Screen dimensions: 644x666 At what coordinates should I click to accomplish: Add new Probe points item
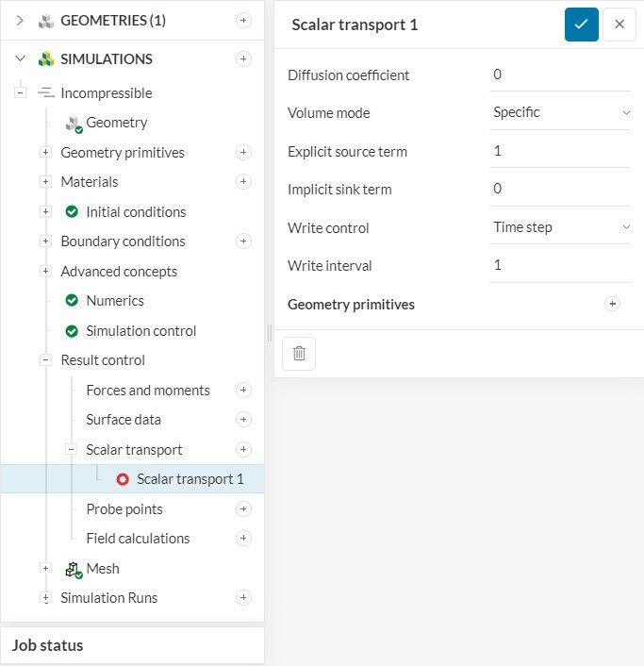coord(243,508)
